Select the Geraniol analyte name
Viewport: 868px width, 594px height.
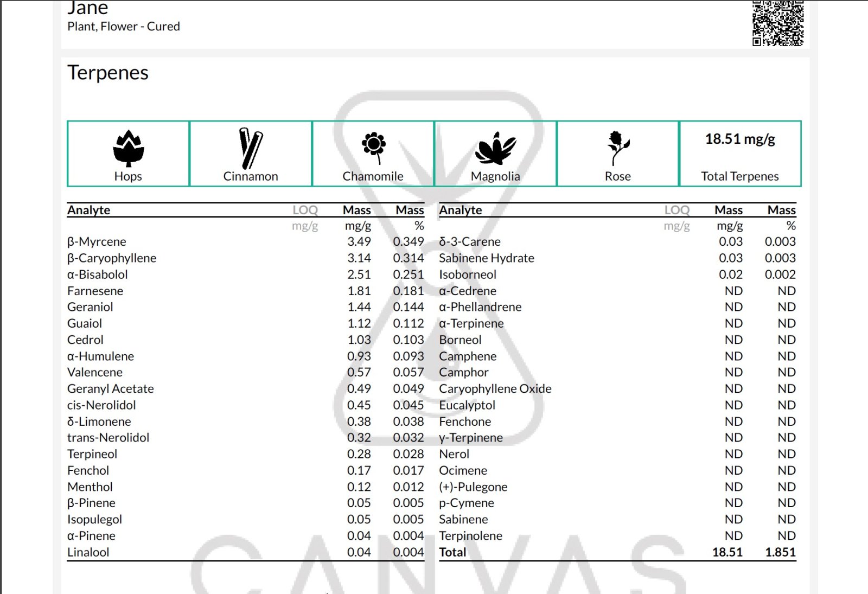[x=90, y=307]
